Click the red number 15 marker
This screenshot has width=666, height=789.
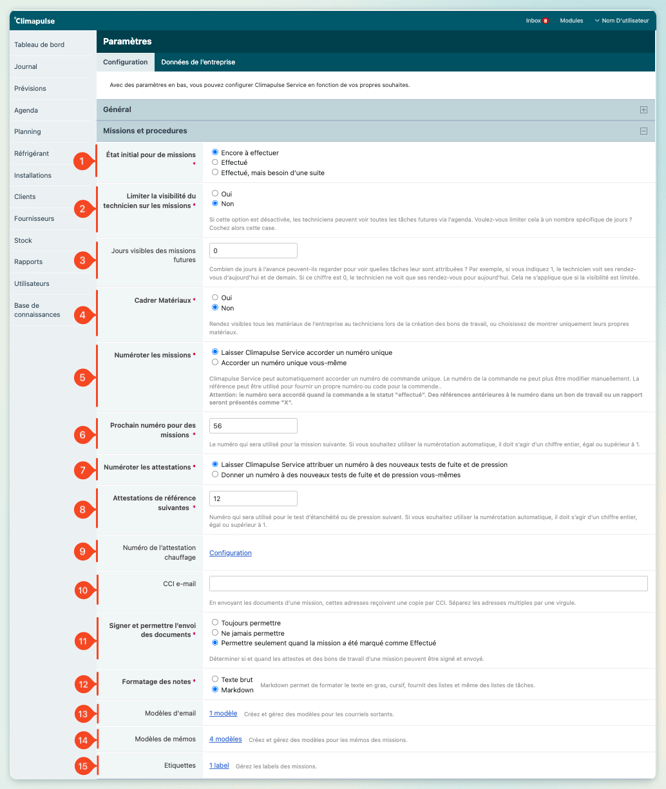(82, 766)
